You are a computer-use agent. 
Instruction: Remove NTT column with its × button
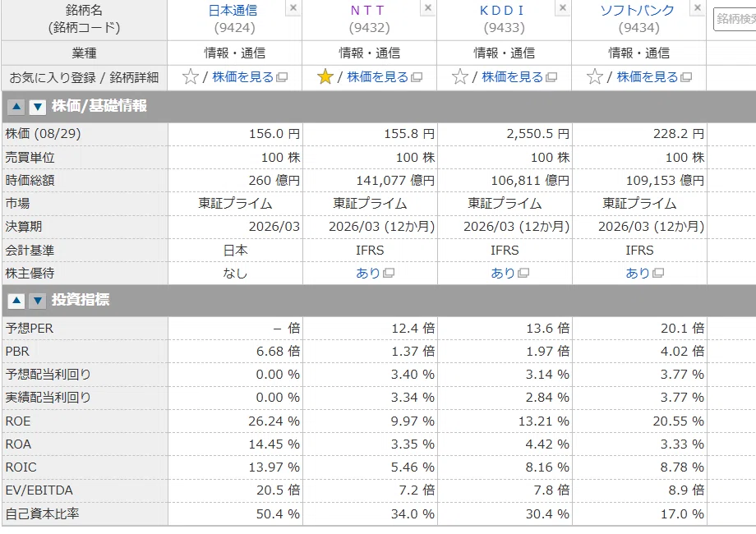coord(427,8)
